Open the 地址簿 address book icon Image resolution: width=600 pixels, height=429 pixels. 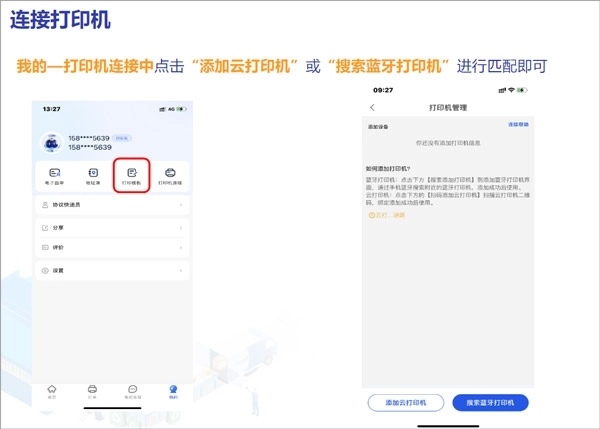93,176
